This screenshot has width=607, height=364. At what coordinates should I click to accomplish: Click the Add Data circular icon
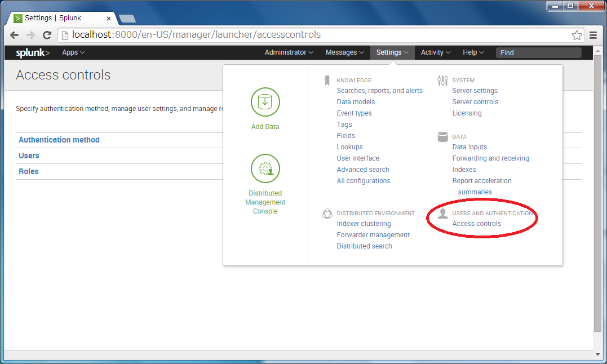265,102
